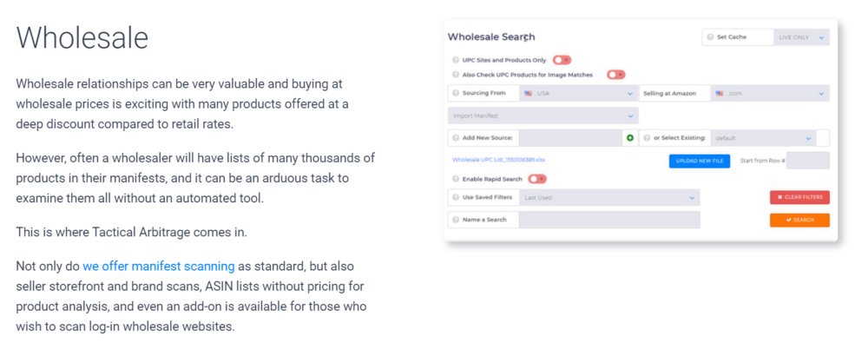Click the help icon next to Name a Search
The image size is (868, 343).
click(456, 220)
